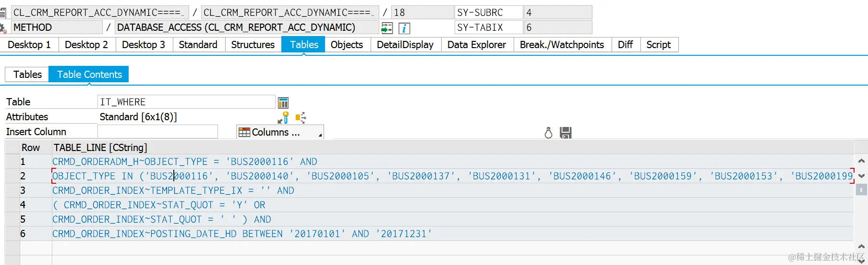Click the document icon left of program name
Viewport: 868px width, 265px height.
click(3, 13)
